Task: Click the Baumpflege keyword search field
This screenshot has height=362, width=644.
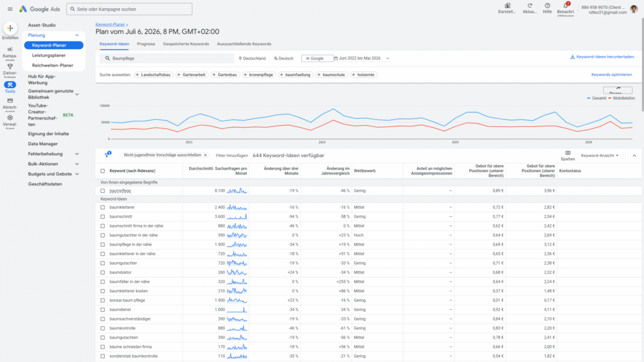Action: 167,58
